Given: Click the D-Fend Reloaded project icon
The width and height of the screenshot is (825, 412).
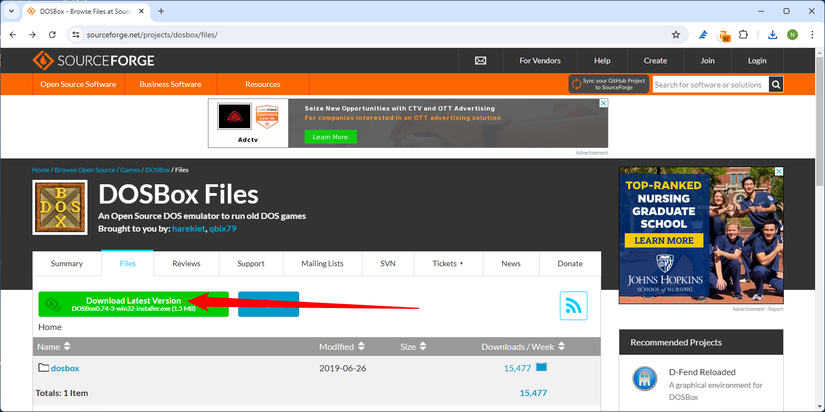Looking at the screenshot, I should tap(644, 379).
